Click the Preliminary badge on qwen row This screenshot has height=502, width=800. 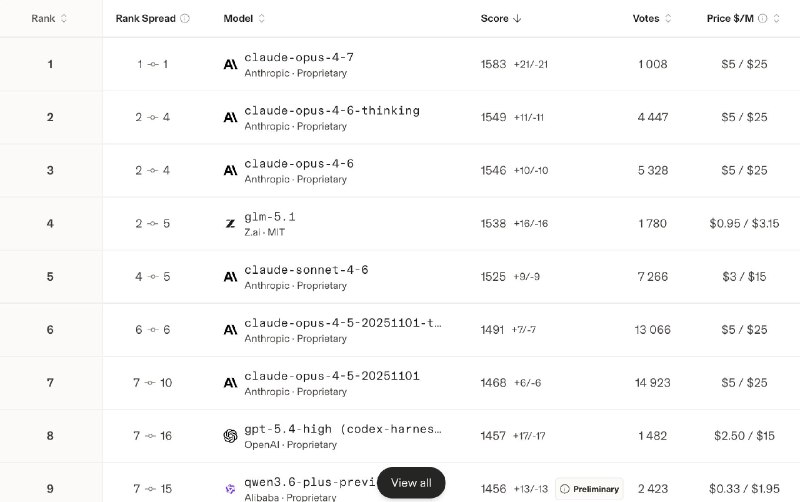[590, 489]
